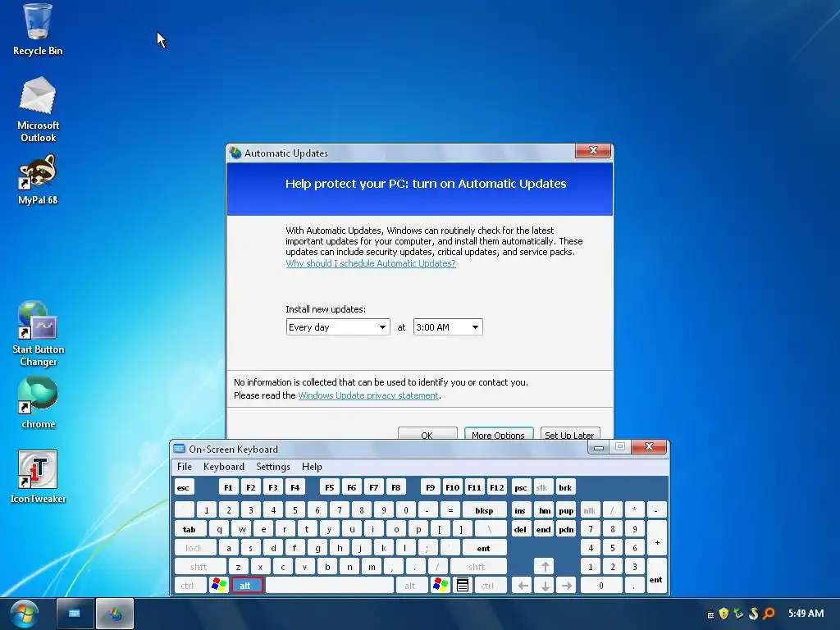Viewport: 840px width, 630px height.
Task: Open the Start menu orb
Action: 24,614
